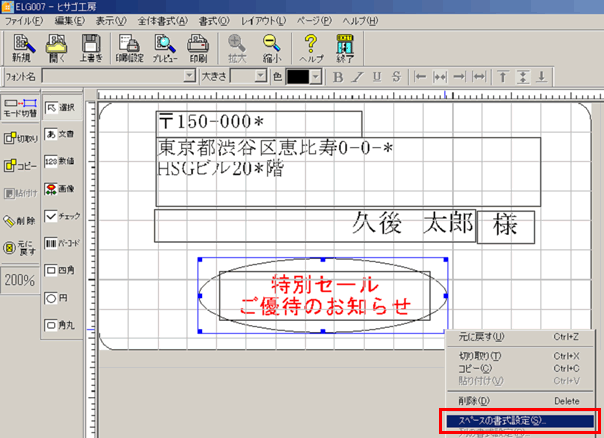The width and height of the screenshot is (604, 438).
Task: Toggle the 選択 (select) tool
Action: point(60,107)
